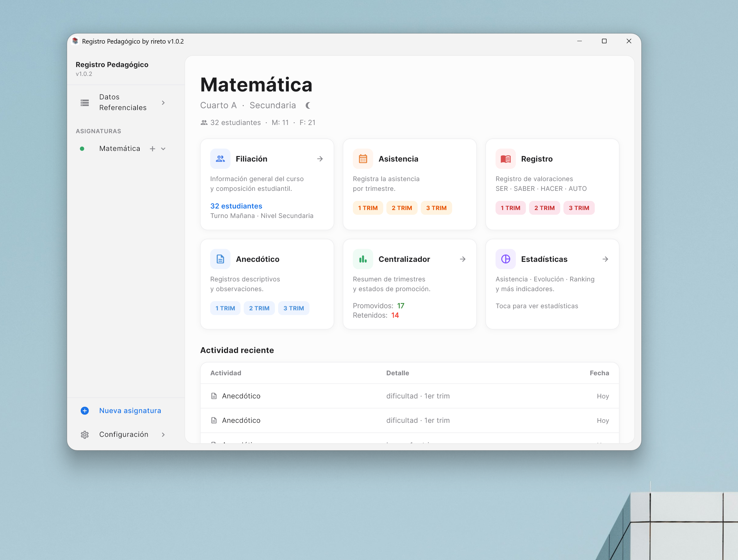Click the app logo in the title bar
The image size is (738, 560).
pos(75,41)
